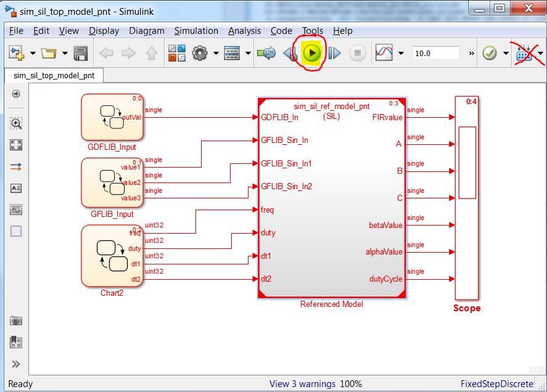Image resolution: width=547 pixels, height=392 pixels.
Task: Click the Up to Parent arrow
Action: click(152, 54)
